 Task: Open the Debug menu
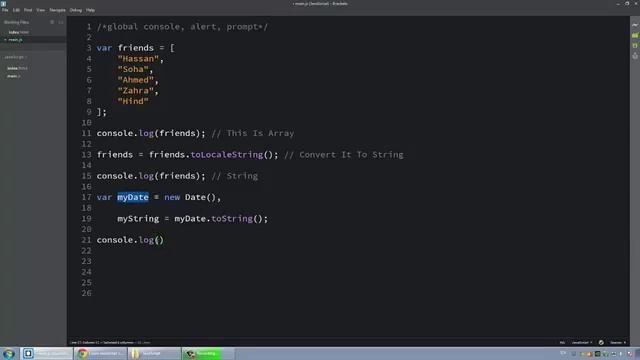(76, 10)
